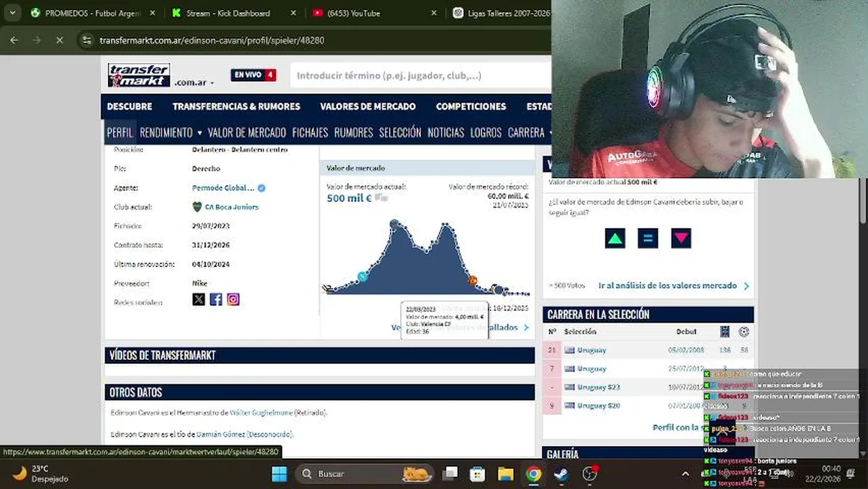
Task: Open Cavani's Instagram profile icon
Action: click(x=233, y=300)
